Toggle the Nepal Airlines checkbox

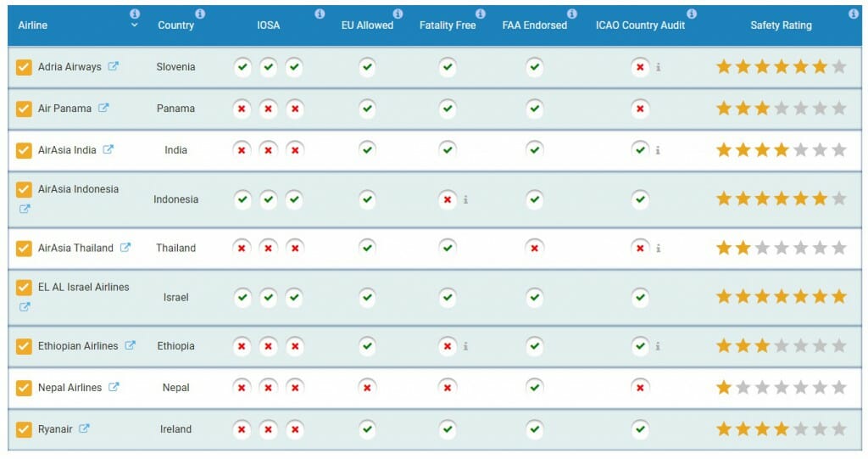[24, 388]
